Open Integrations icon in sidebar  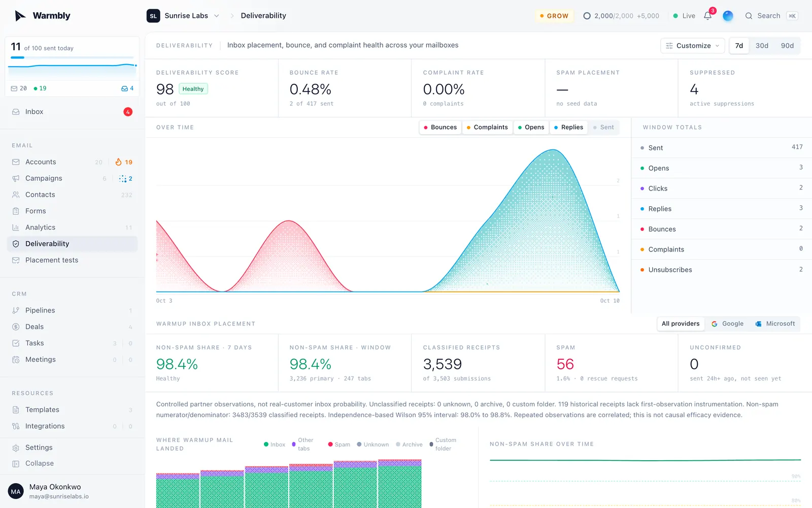click(16, 426)
